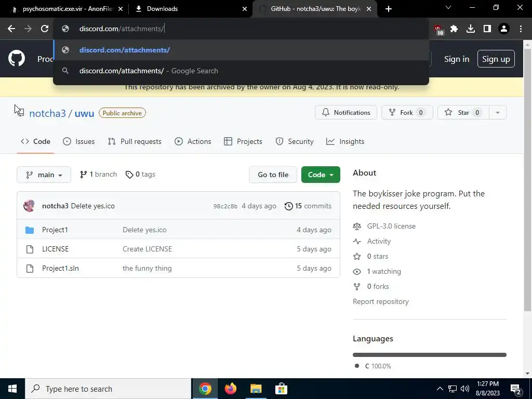The height and width of the screenshot is (399, 532).
Task: Click the page vertical scrollbar
Action: tap(528, 180)
